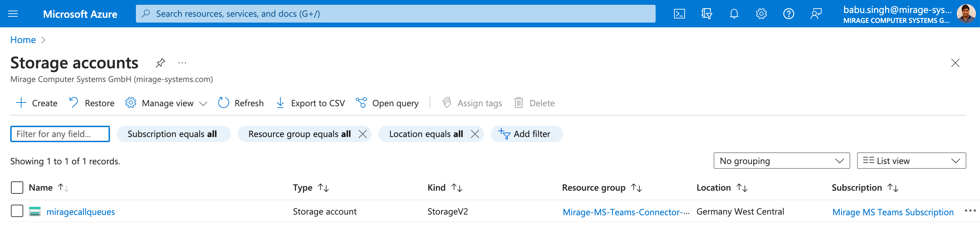Open the Mirage-MS-Teams-Connector resource group link
This screenshot has width=980, height=232.
626,212
